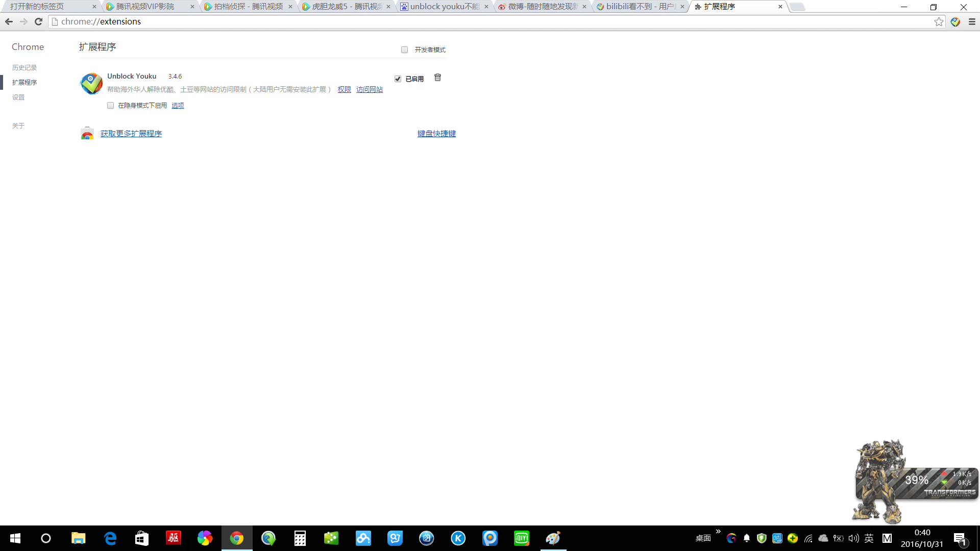Open the Microsoft Edge taskbar icon
The height and width of the screenshot is (551, 980).
point(110,538)
